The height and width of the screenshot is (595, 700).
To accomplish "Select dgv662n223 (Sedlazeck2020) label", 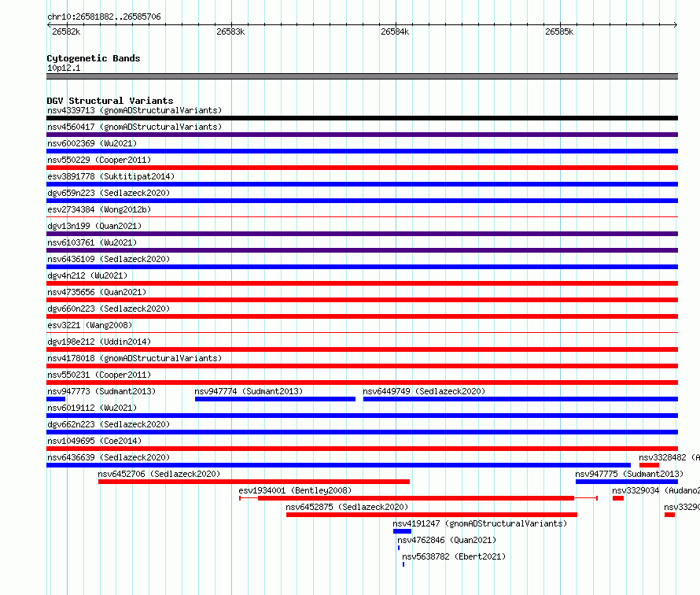I will 109,424.
